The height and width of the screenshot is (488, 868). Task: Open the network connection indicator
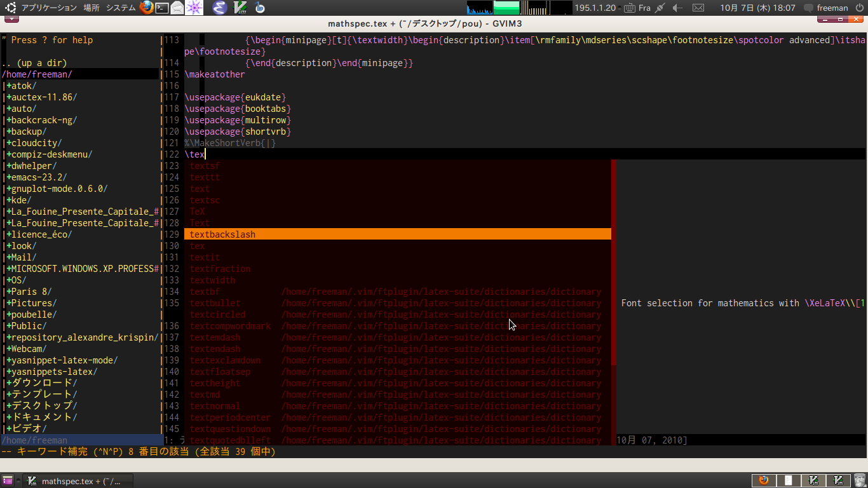pyautogui.click(x=660, y=8)
